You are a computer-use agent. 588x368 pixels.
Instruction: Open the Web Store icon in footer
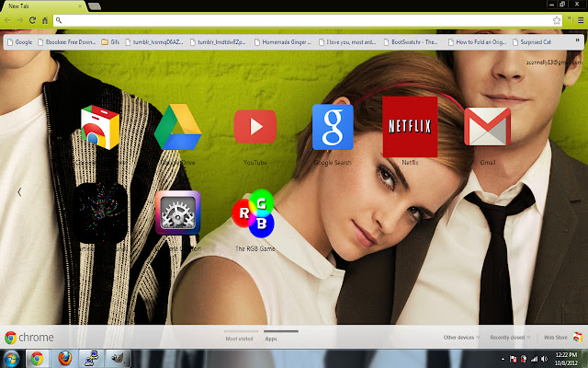(578, 338)
